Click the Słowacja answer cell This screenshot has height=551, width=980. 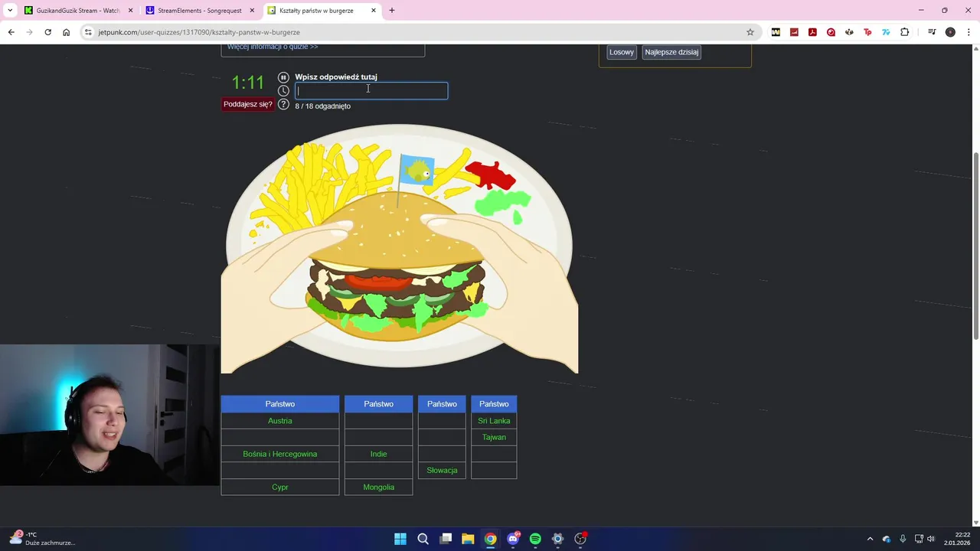click(442, 471)
